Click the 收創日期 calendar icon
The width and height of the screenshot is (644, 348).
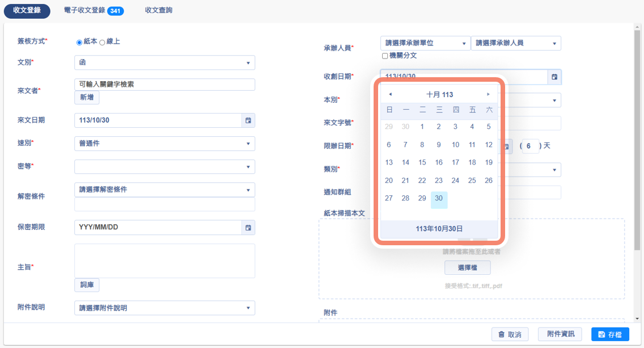pos(554,77)
